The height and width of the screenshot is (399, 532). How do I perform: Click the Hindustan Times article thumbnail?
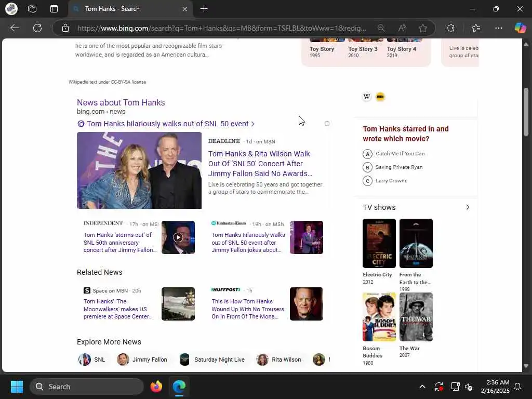pyautogui.click(x=307, y=237)
